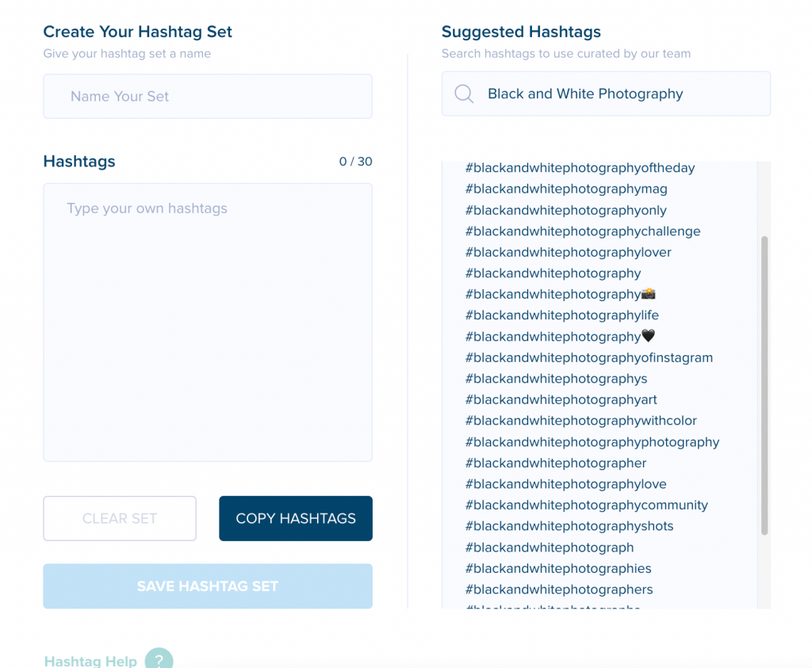This screenshot has height=668, width=812.
Task: Pick #blackandwhitephotographywithcolor hashtag
Action: click(581, 421)
